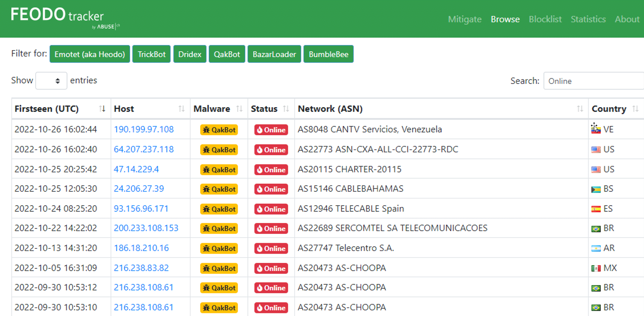Image resolution: width=644 pixels, height=316 pixels.
Task: Open the Show entries dropdown
Action: point(51,81)
